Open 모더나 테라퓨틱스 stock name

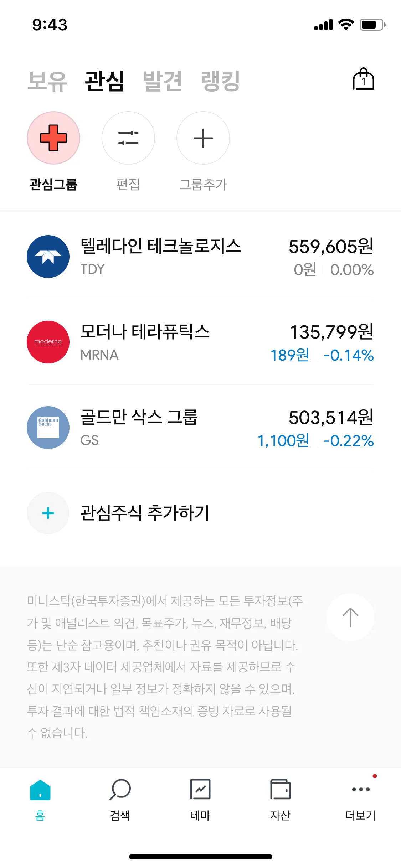pyautogui.click(x=145, y=332)
